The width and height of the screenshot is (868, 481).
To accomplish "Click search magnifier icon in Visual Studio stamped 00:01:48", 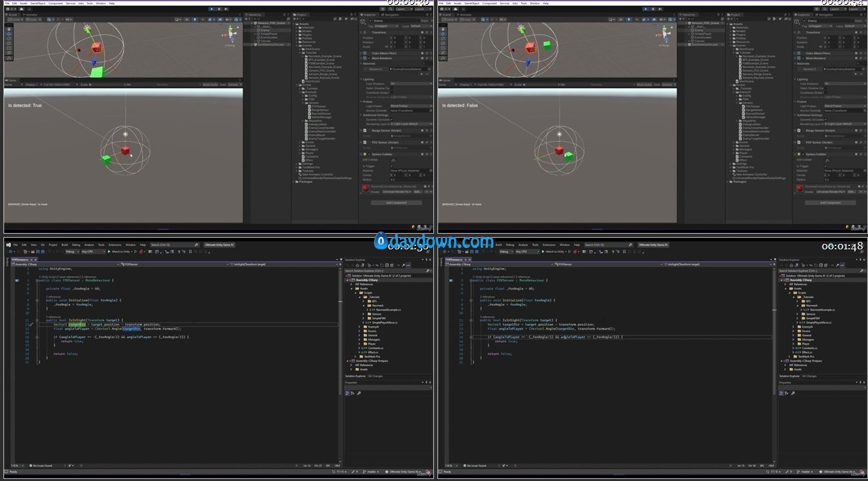I will click(630, 245).
